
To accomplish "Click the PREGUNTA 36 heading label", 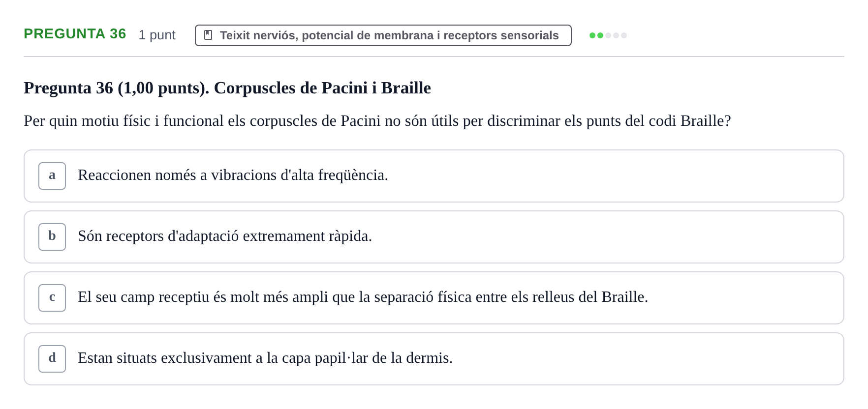I will (x=75, y=34).
